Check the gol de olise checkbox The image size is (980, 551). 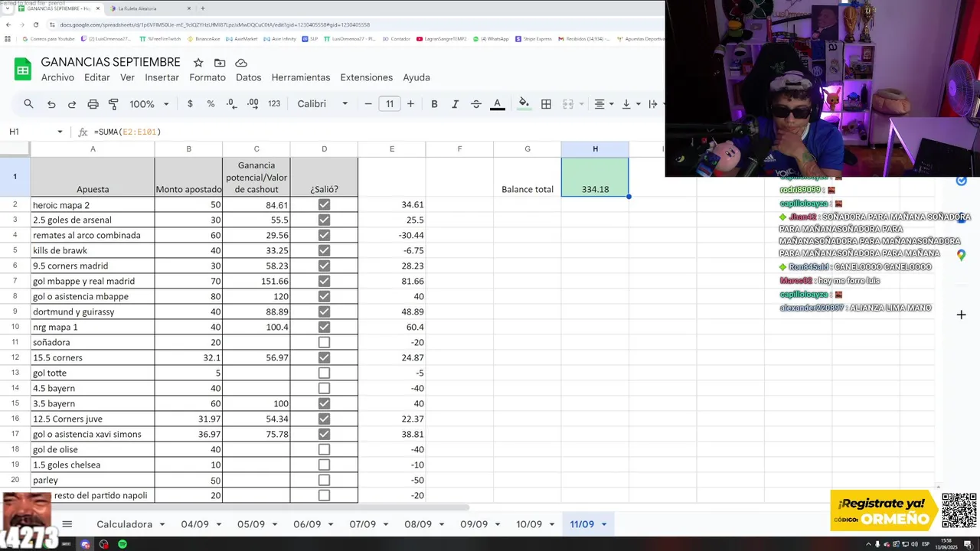click(x=324, y=449)
